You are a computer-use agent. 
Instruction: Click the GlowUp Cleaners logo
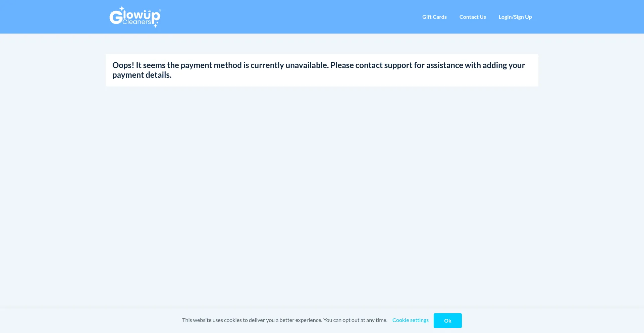[x=135, y=17]
